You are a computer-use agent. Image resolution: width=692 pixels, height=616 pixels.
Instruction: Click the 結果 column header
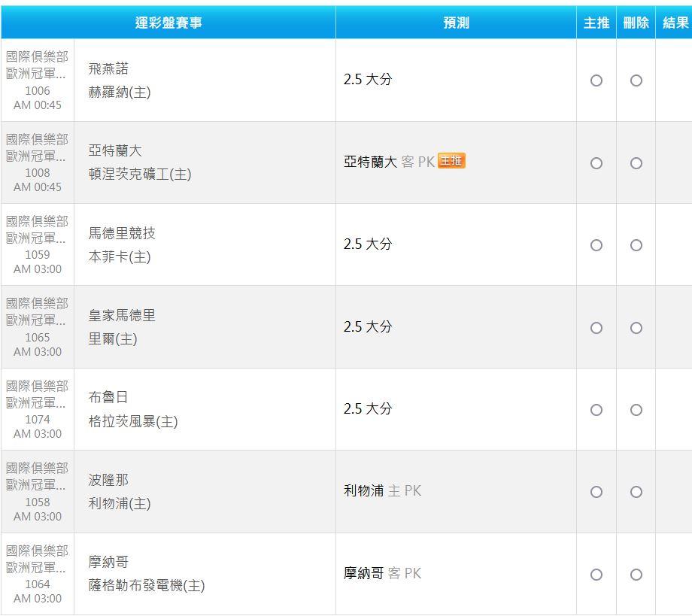(675, 23)
